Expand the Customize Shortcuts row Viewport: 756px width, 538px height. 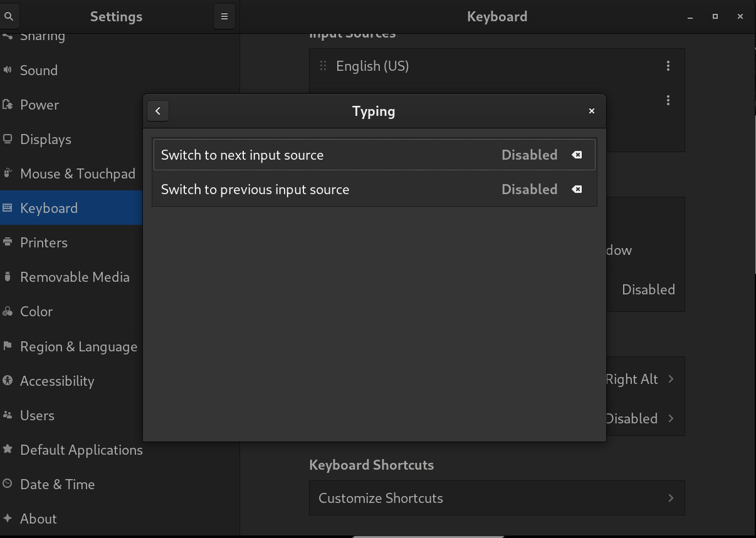(671, 498)
